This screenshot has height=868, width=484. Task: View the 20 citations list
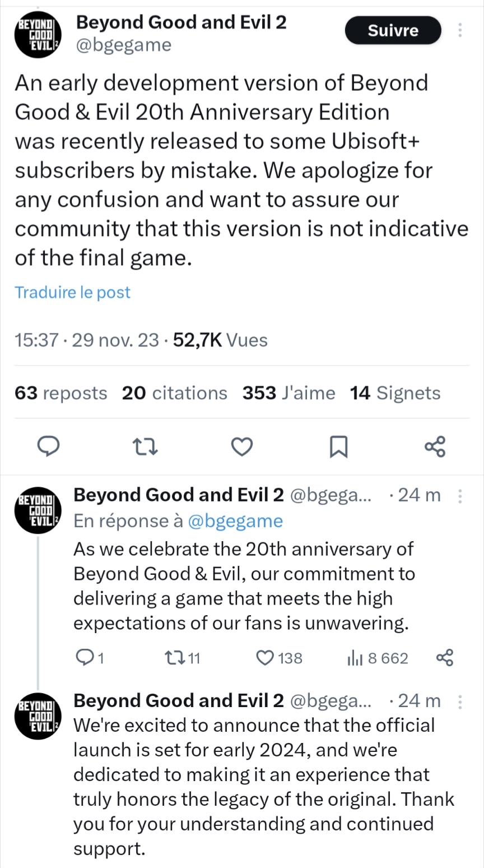click(174, 393)
